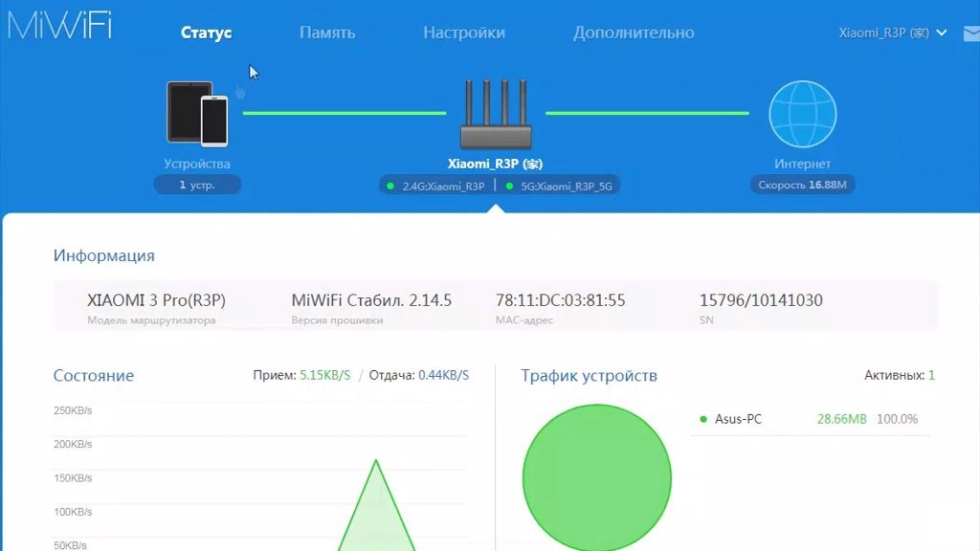Click the Информация heading
980x551 pixels.
pos(103,255)
